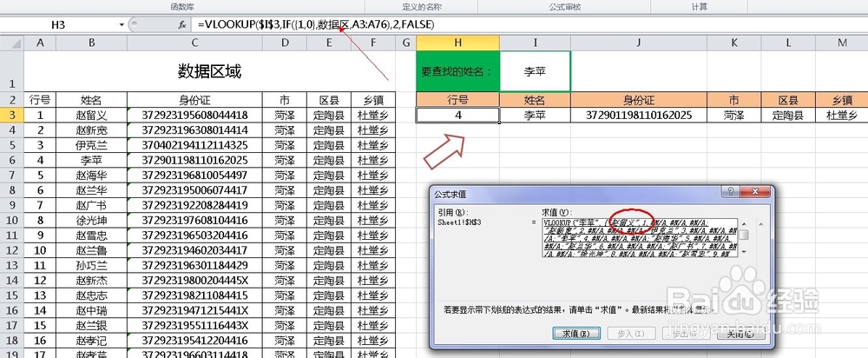
Task: Click green cell 要查找的姓名：
Action: [x=457, y=71]
